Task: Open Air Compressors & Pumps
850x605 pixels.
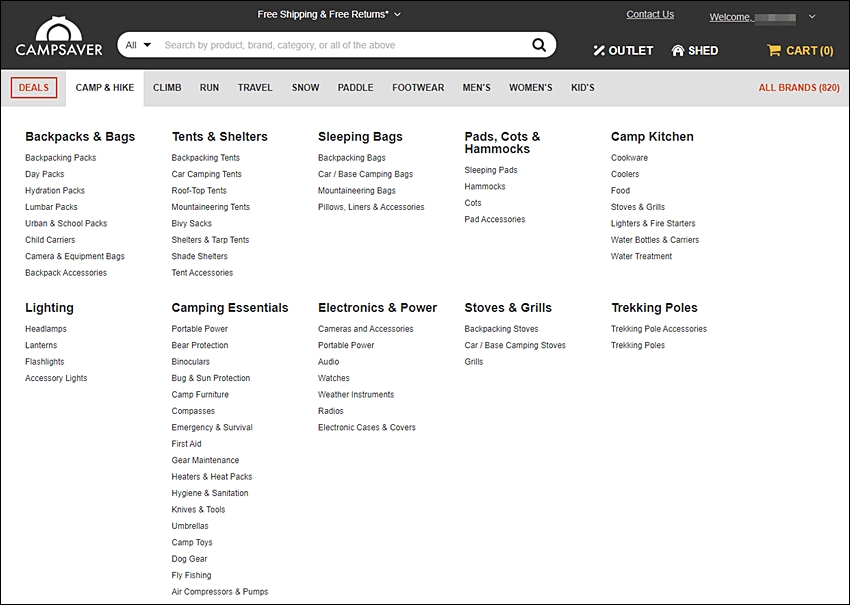Action: [x=220, y=592]
